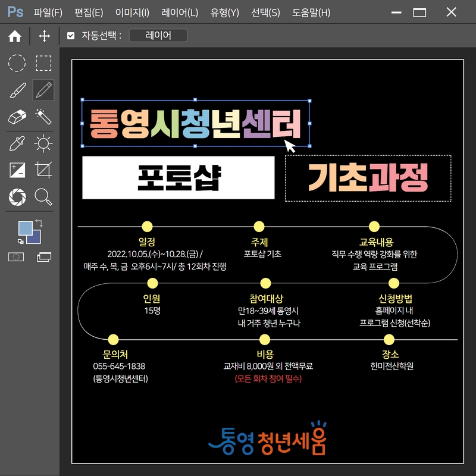Swap foreground and background colors

coord(39,223)
